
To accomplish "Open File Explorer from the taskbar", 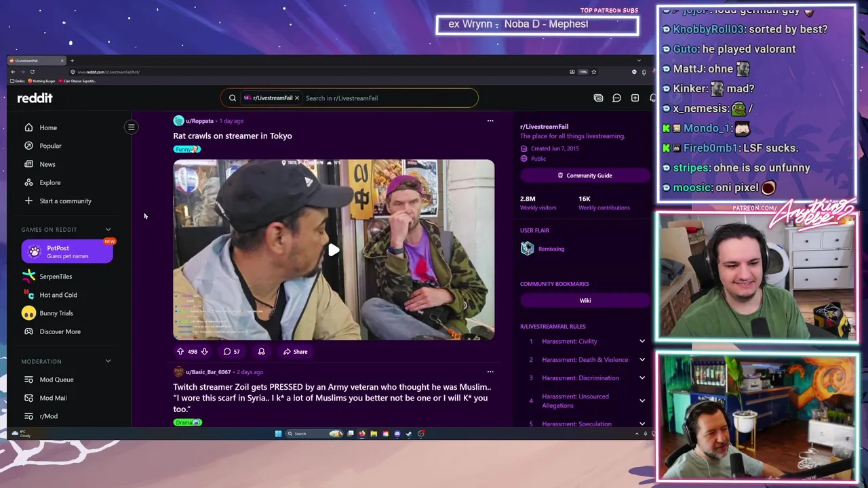I will tap(374, 434).
